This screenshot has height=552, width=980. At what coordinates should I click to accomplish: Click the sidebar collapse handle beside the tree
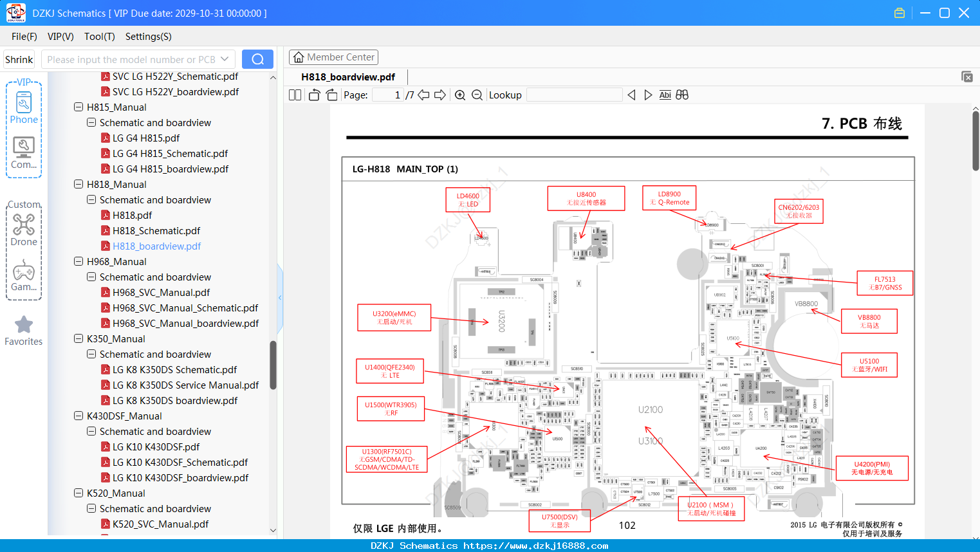[280, 297]
